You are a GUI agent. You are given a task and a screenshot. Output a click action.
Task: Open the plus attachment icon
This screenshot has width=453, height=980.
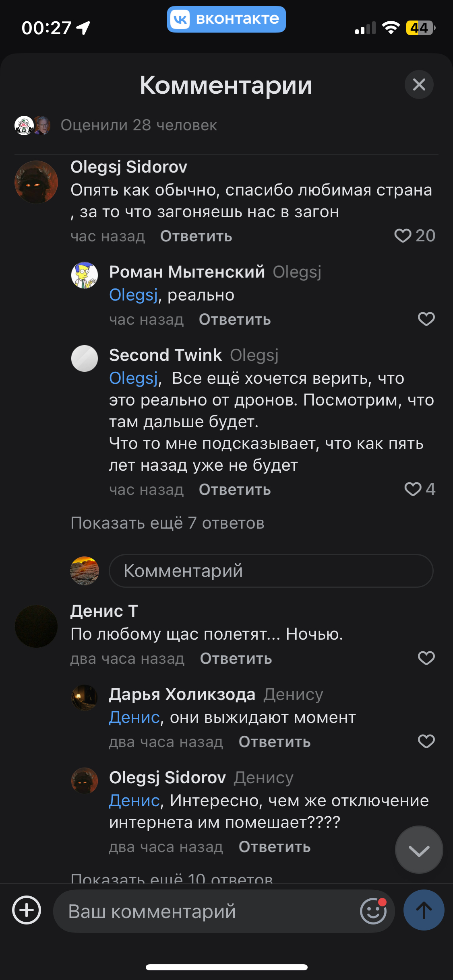(x=27, y=910)
